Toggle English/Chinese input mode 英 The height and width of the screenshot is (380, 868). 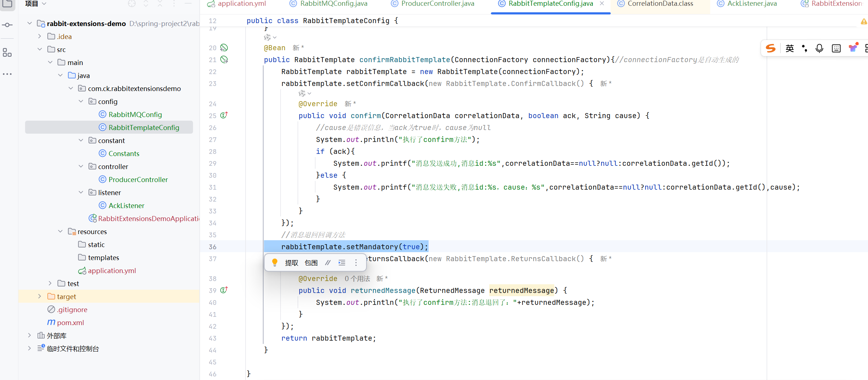(790, 48)
